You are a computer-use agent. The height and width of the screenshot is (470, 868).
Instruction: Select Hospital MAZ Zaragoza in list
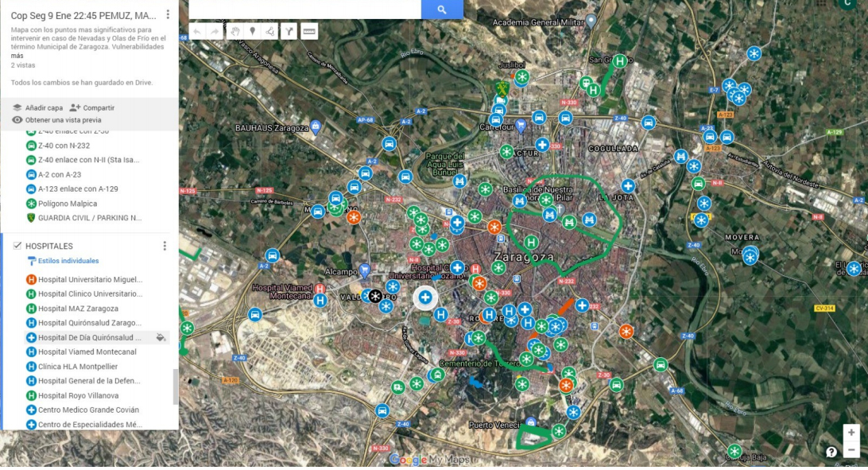click(78, 309)
